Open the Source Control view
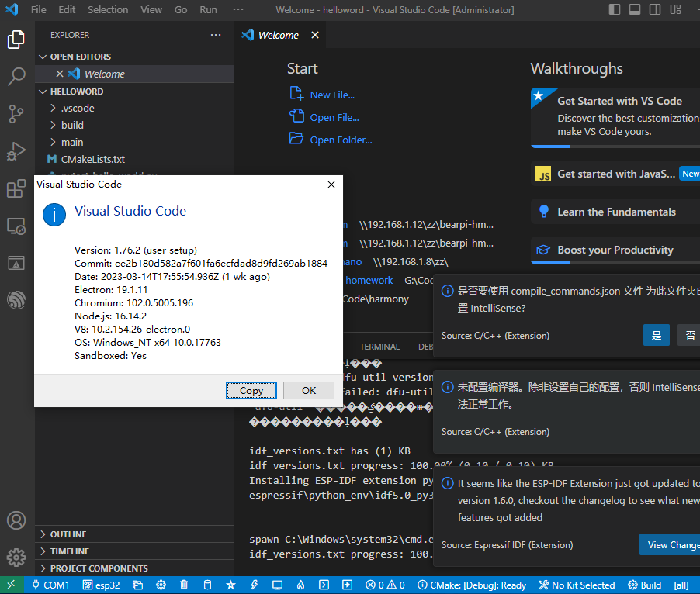 [16, 114]
